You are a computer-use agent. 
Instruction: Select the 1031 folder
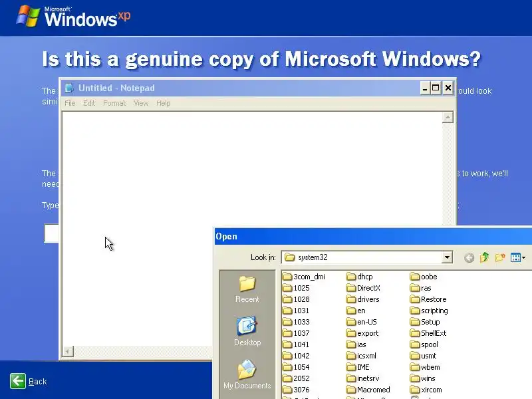click(296, 311)
